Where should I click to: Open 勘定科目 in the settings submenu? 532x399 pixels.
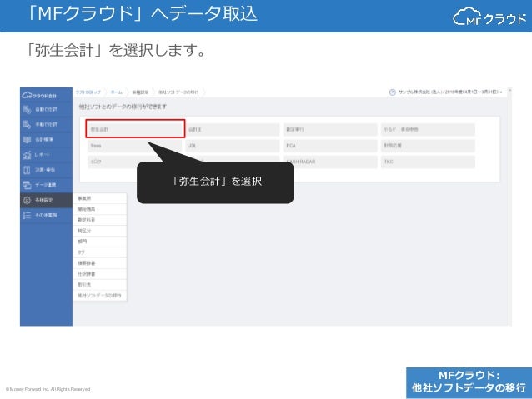[x=100, y=220]
